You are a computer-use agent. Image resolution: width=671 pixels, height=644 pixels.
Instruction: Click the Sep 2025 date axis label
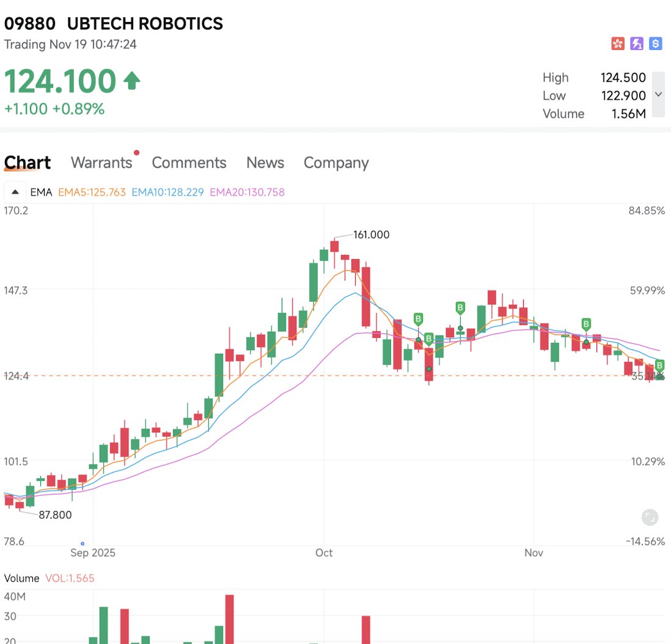coord(93,553)
